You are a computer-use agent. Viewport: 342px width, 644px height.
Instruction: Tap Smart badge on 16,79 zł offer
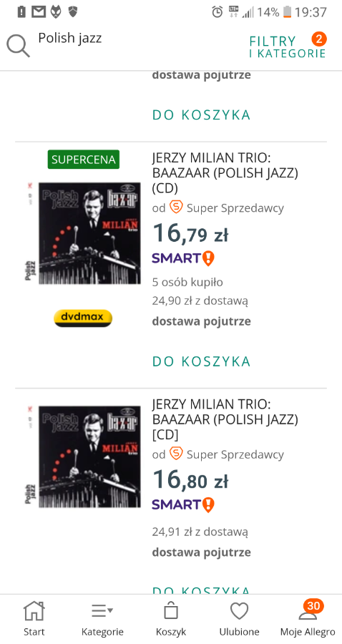point(183,258)
